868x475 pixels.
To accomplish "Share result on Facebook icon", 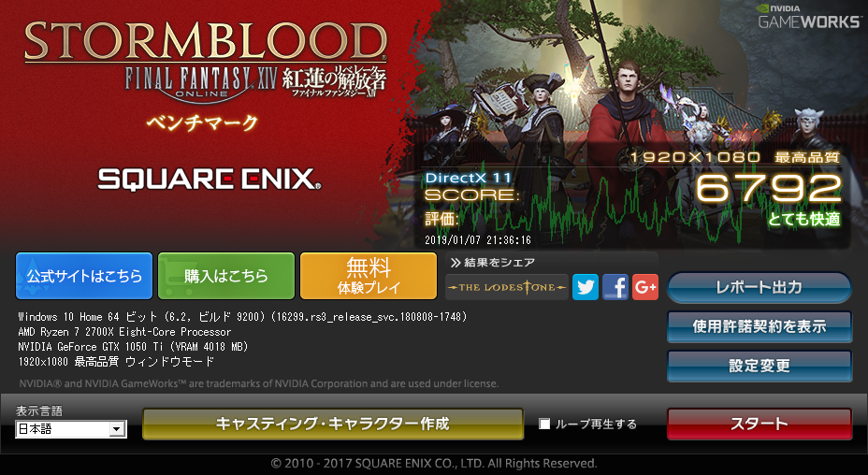I will 615,287.
